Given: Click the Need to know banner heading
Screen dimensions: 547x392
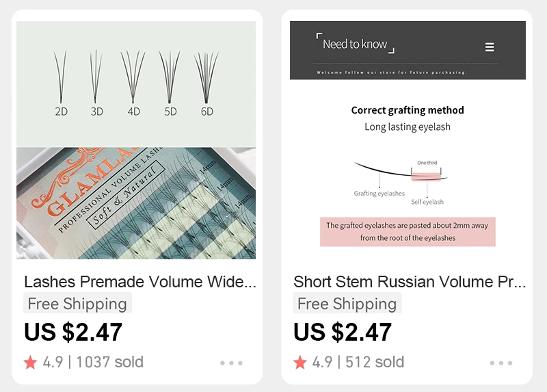Looking at the screenshot, I should click(x=355, y=44).
